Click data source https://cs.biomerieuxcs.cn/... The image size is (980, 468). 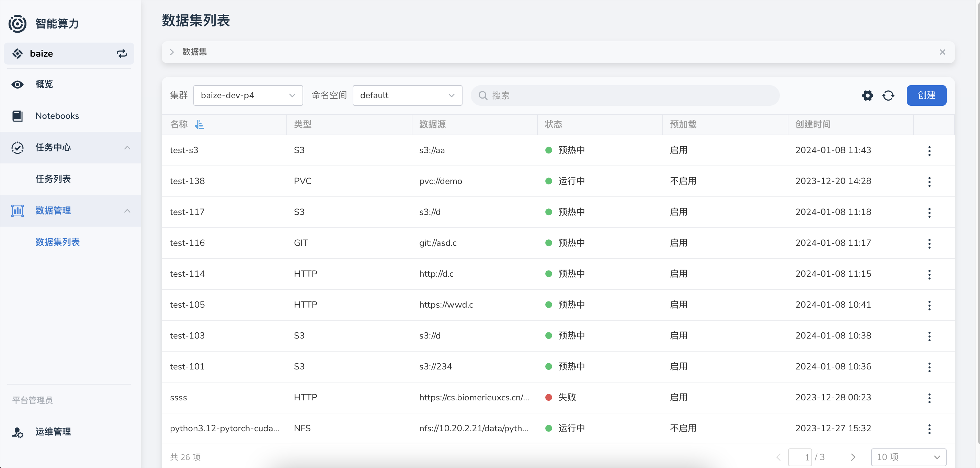tap(474, 398)
